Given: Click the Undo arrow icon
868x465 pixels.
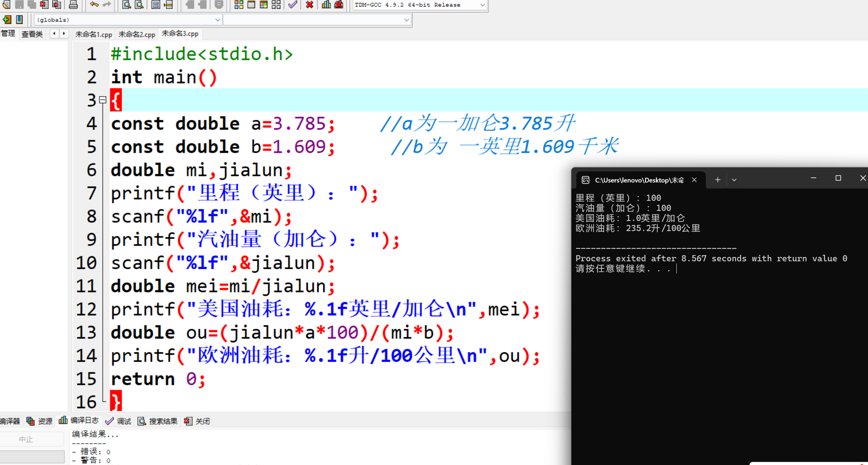Looking at the screenshot, I should pyautogui.click(x=94, y=5).
